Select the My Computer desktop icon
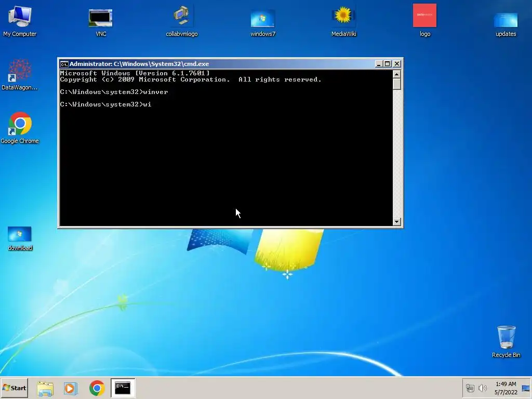This screenshot has height=399, width=532. pyautogui.click(x=20, y=21)
